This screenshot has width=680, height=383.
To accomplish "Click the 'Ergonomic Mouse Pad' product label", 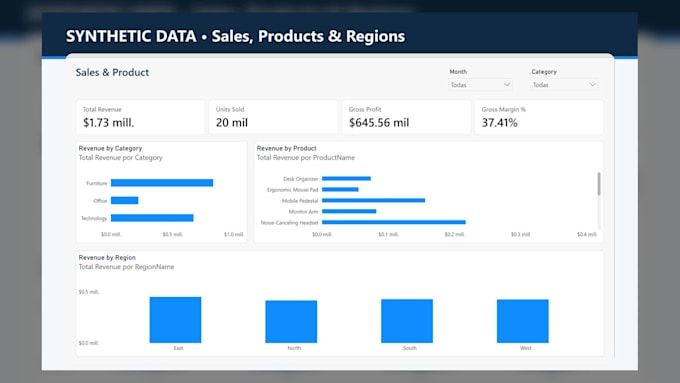I will pos(293,190).
